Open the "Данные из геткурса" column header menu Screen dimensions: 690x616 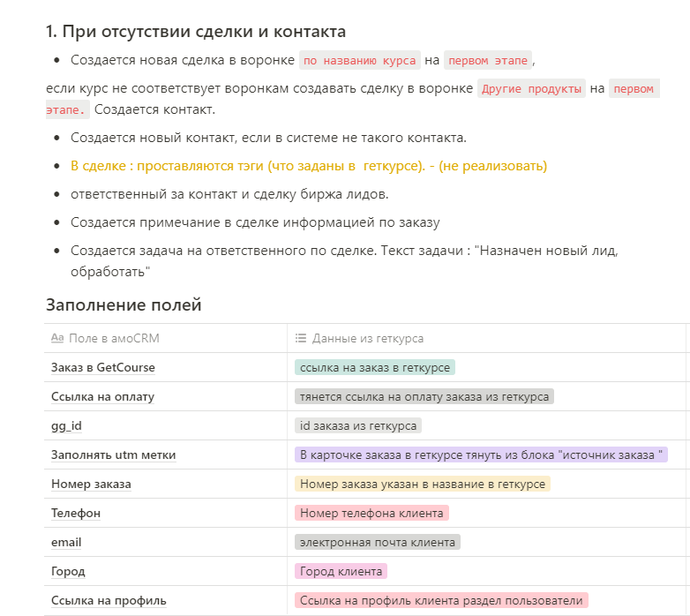point(368,338)
